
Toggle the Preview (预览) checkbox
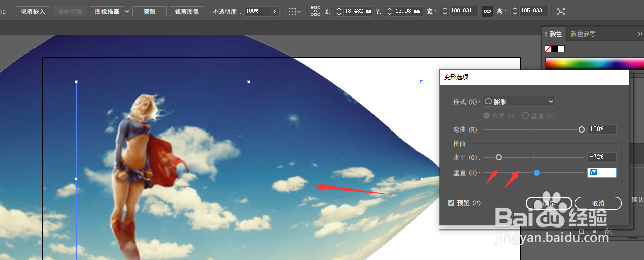coord(451,203)
